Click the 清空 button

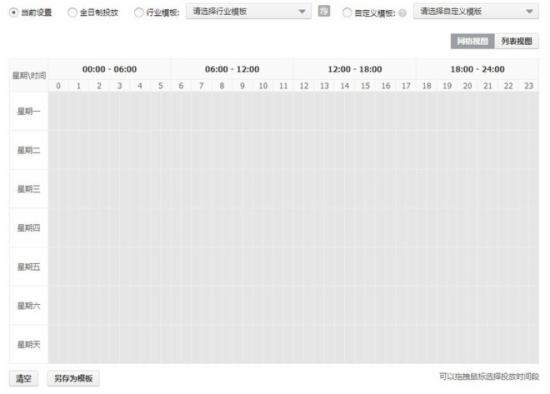[x=24, y=379]
